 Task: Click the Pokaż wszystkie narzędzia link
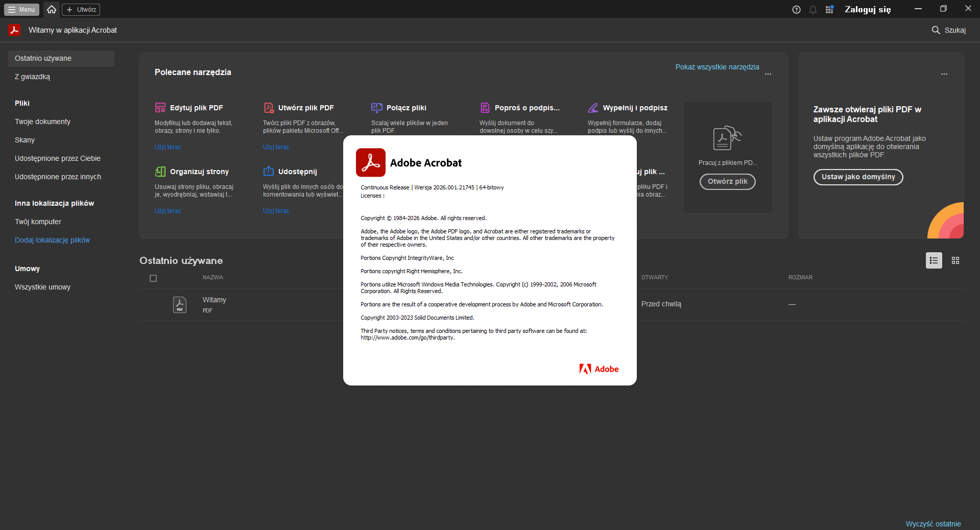(x=717, y=67)
